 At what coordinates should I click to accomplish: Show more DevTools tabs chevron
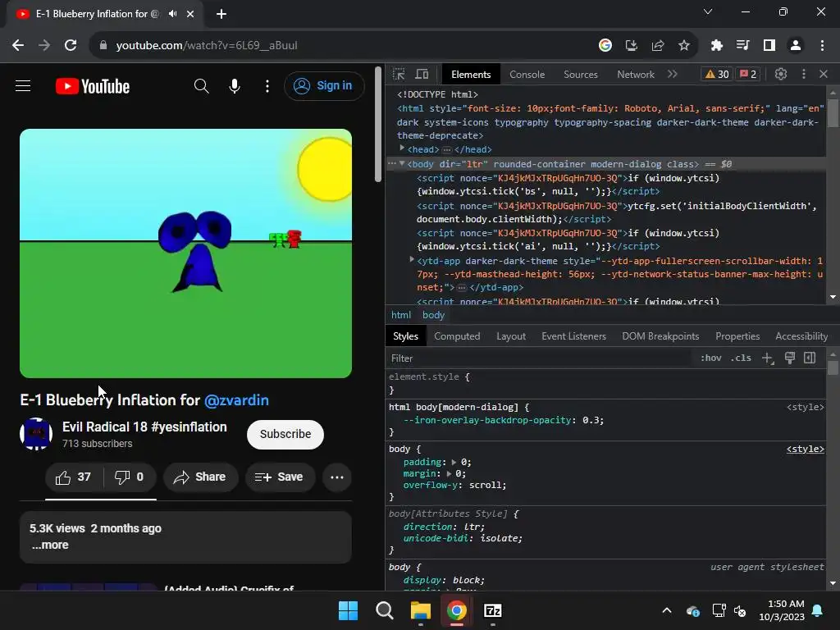673,74
